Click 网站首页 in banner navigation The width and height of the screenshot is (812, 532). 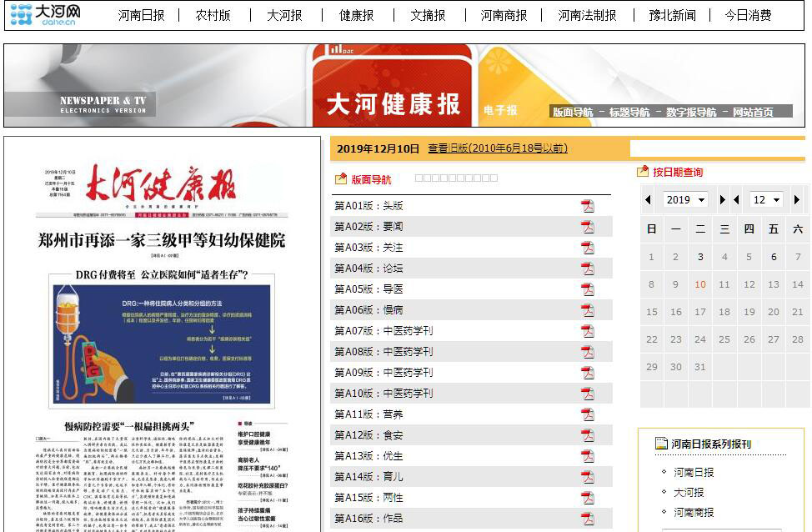coord(753,112)
